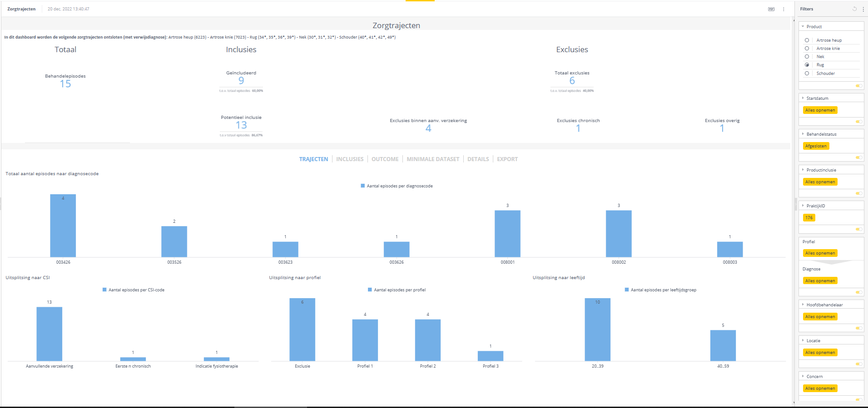
Task: Click legend swatch Aantal episodes per profiel
Action: (x=370, y=290)
